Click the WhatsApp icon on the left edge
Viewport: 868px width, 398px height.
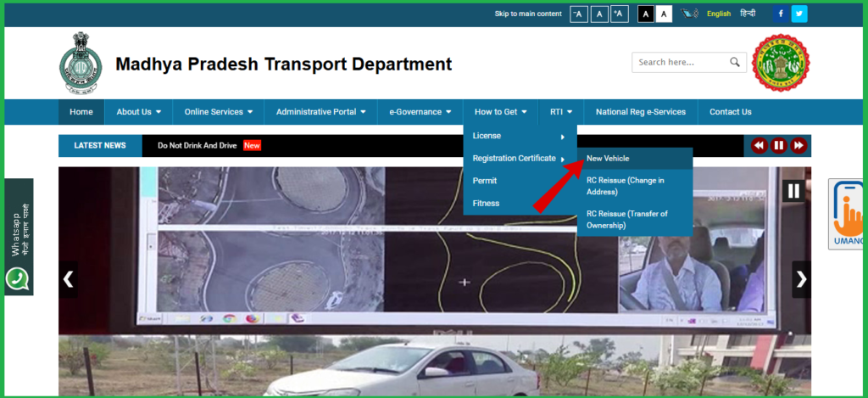(16, 278)
